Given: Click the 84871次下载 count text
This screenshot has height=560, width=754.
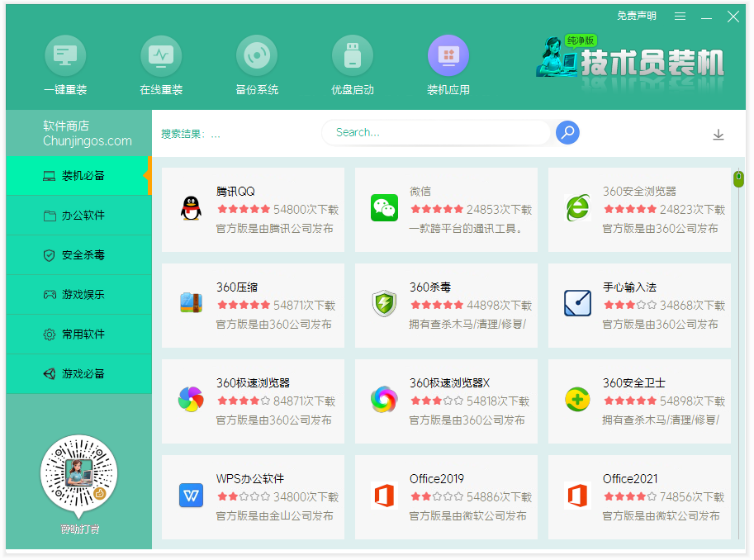Looking at the screenshot, I should 305,401.
